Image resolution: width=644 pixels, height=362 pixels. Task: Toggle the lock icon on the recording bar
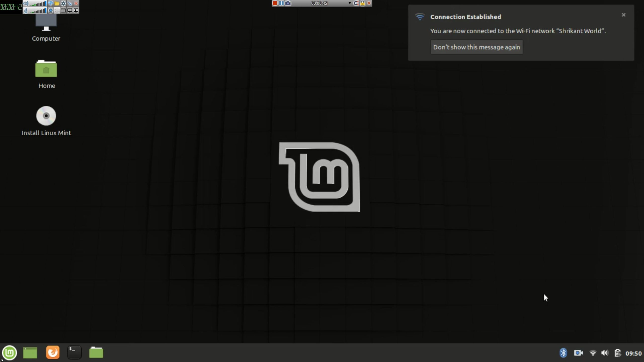coord(363,3)
